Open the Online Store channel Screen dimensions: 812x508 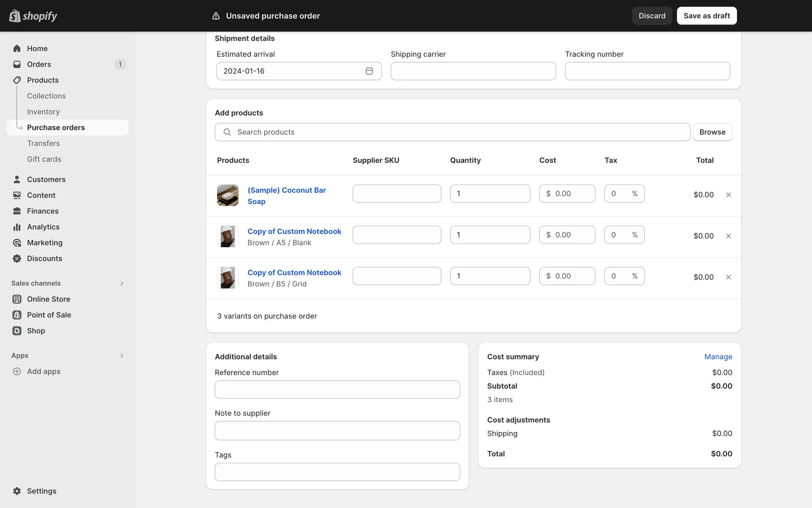click(x=48, y=299)
